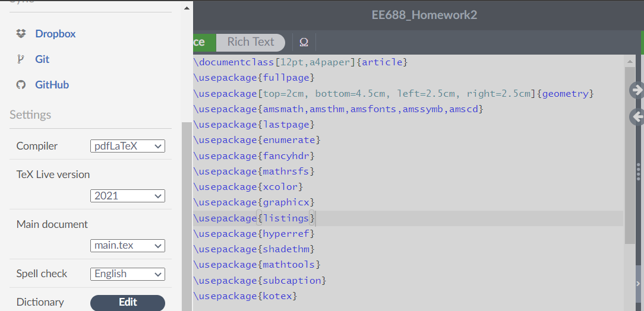Click the editor vertical scrollbar thumb
The width and height of the screenshot is (644, 311).
click(x=630, y=155)
